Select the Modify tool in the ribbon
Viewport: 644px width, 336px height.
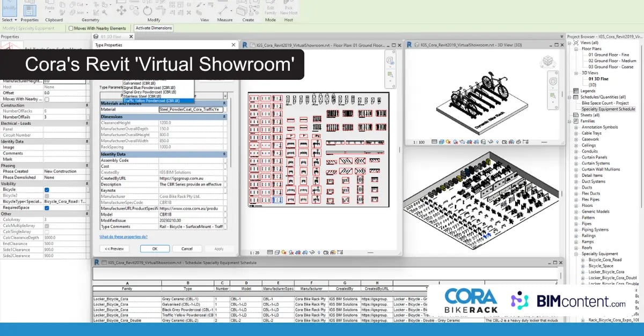[x=9, y=9]
